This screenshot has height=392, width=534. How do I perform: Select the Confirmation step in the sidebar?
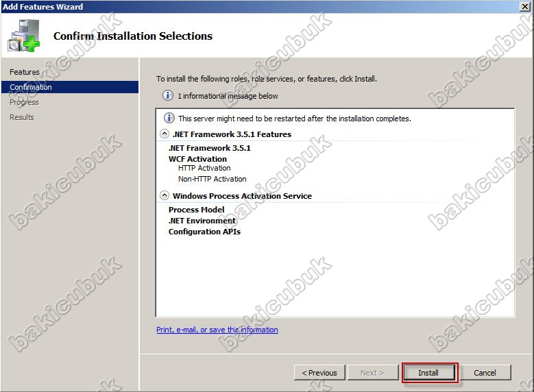pyautogui.click(x=70, y=87)
